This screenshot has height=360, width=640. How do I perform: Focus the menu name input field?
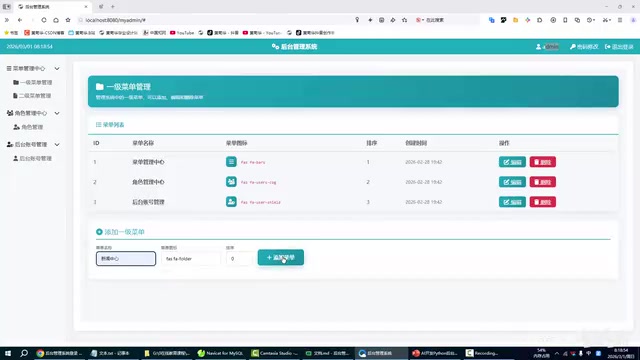[x=126, y=258]
